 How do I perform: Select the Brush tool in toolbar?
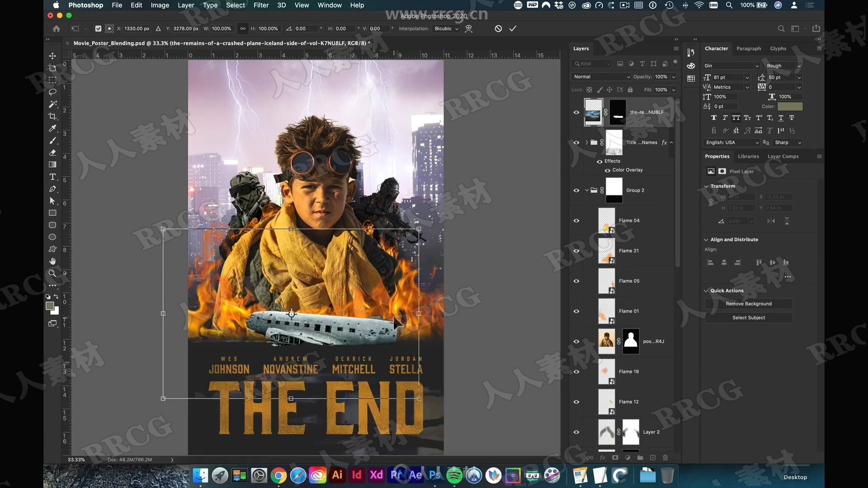point(52,140)
